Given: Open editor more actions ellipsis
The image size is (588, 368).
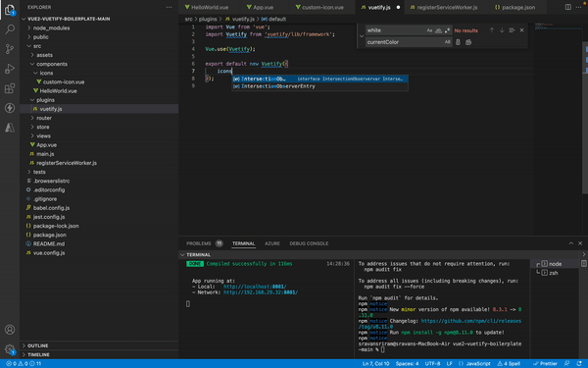Looking at the screenshot, I should click(578, 7).
